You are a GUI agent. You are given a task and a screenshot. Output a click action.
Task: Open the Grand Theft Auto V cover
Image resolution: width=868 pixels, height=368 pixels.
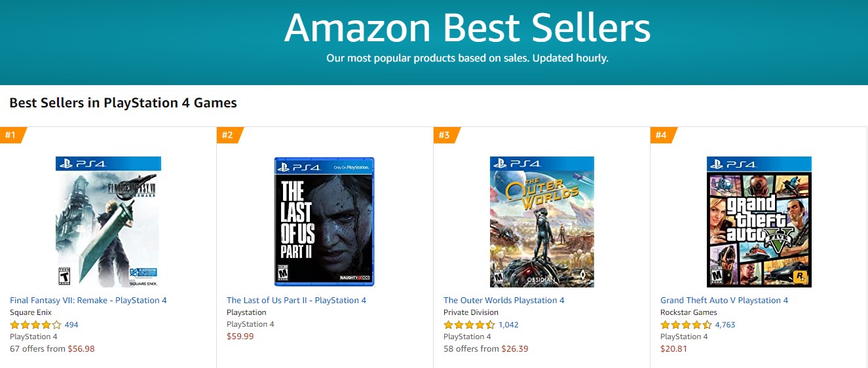point(759,221)
